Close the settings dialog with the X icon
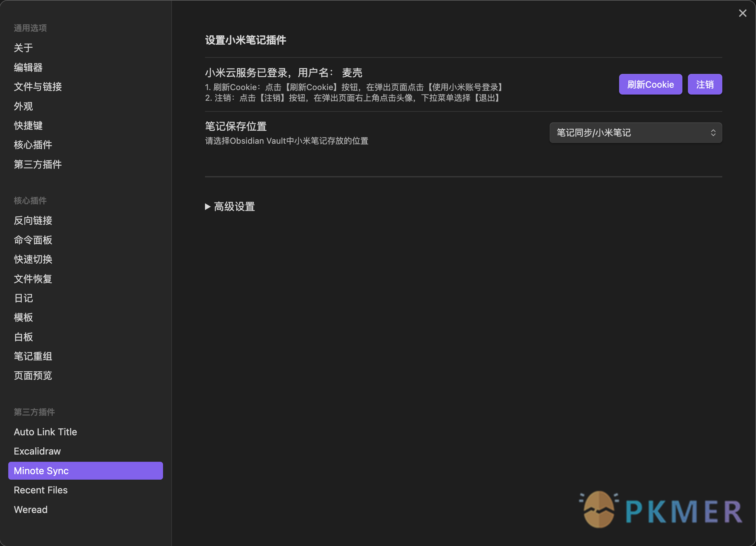This screenshot has height=546, width=756. tap(743, 13)
